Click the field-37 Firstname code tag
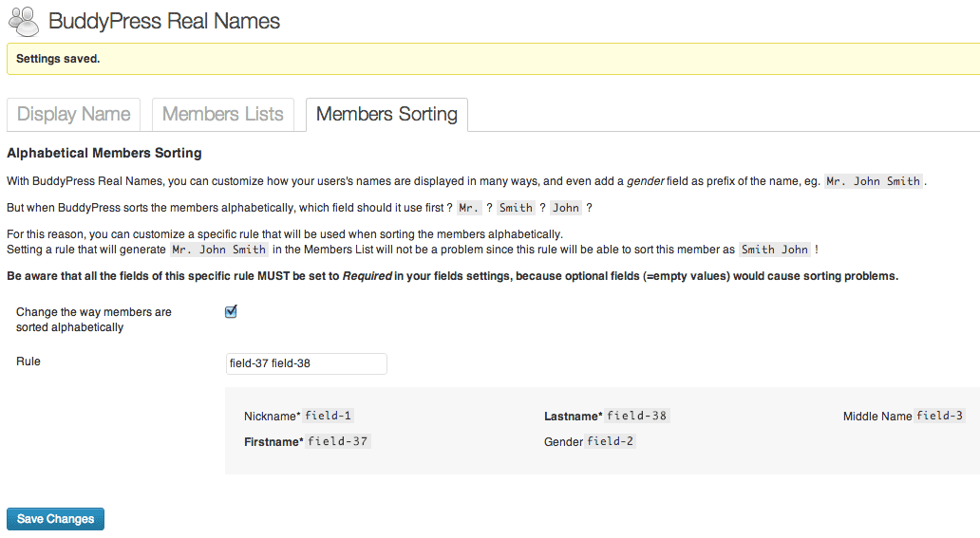This screenshot has height=538, width=980. coord(338,441)
